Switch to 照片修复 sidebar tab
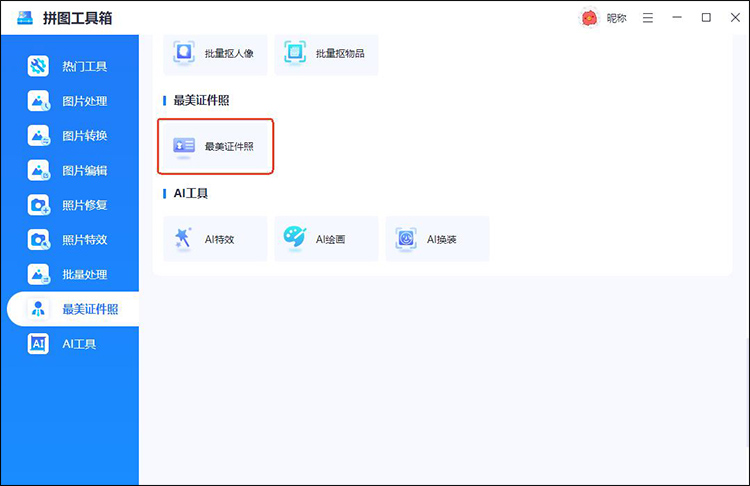 point(70,205)
